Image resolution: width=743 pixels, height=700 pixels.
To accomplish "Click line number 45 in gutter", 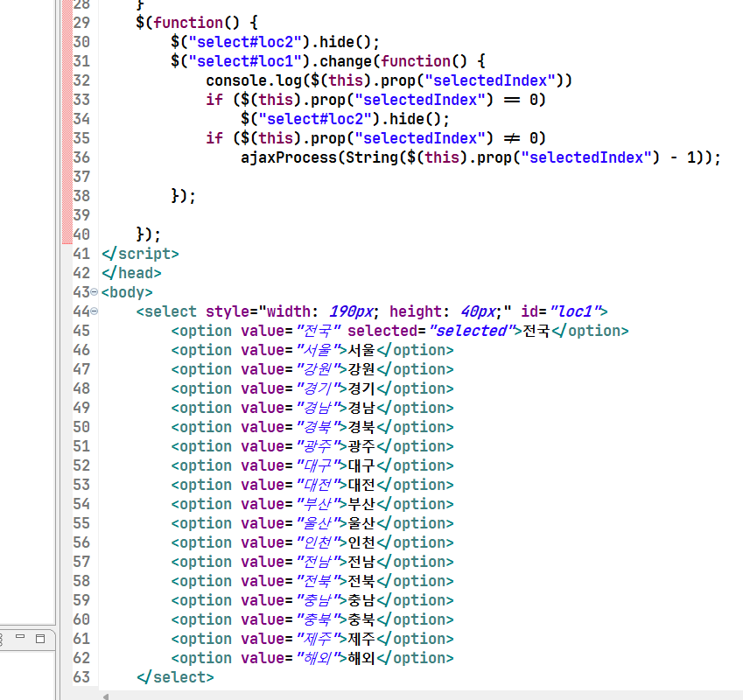I will 81,331.
